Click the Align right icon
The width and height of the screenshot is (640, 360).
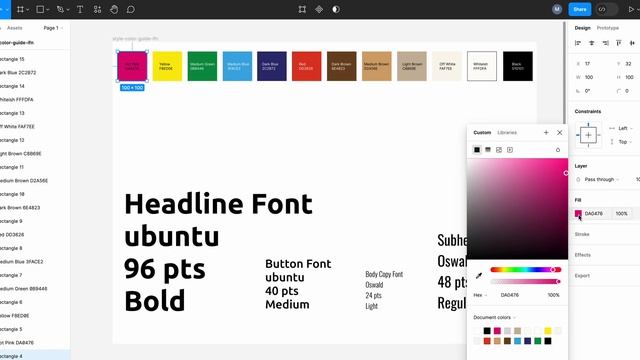tap(605, 43)
